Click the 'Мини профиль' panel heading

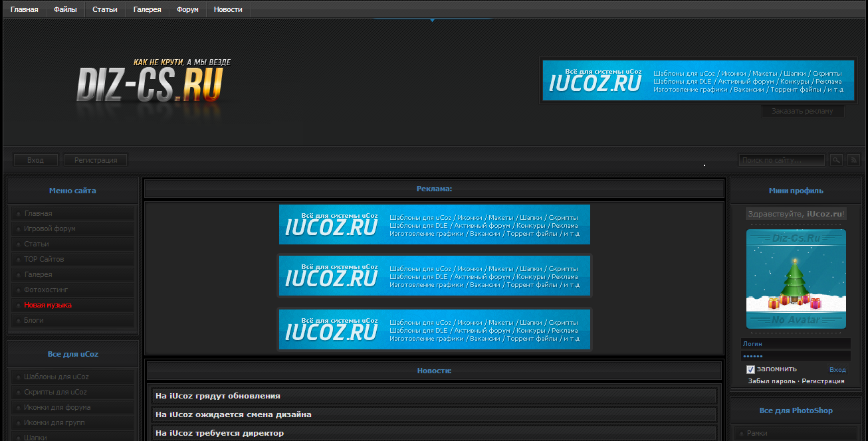796,191
